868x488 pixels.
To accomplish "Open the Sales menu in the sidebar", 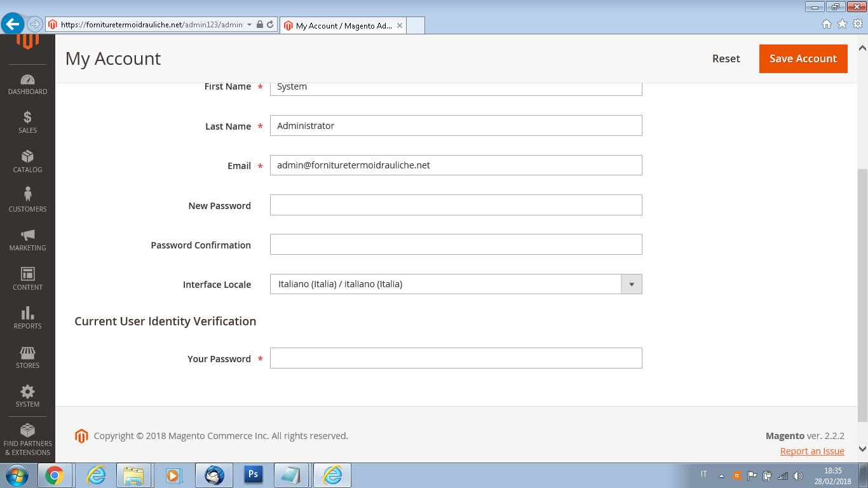I will pos(27,122).
